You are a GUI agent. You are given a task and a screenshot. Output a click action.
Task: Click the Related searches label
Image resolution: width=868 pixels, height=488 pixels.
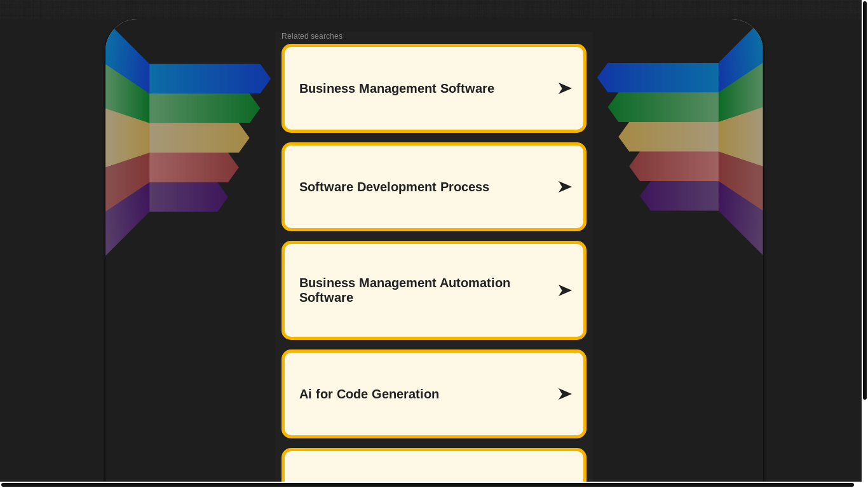[312, 36]
